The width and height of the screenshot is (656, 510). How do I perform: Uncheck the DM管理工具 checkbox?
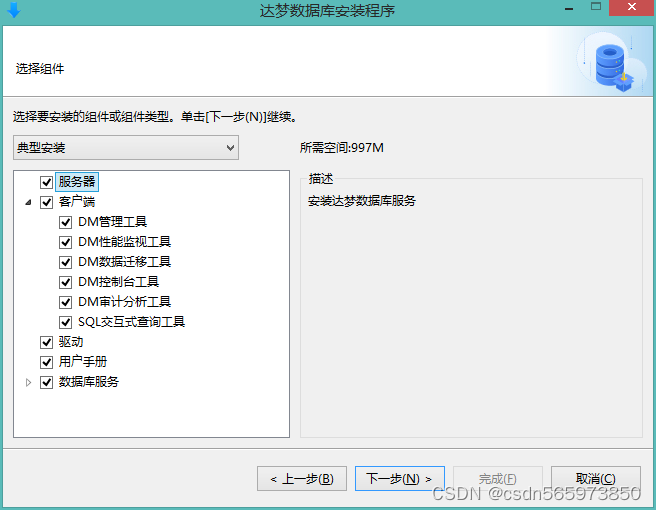[x=66, y=222]
